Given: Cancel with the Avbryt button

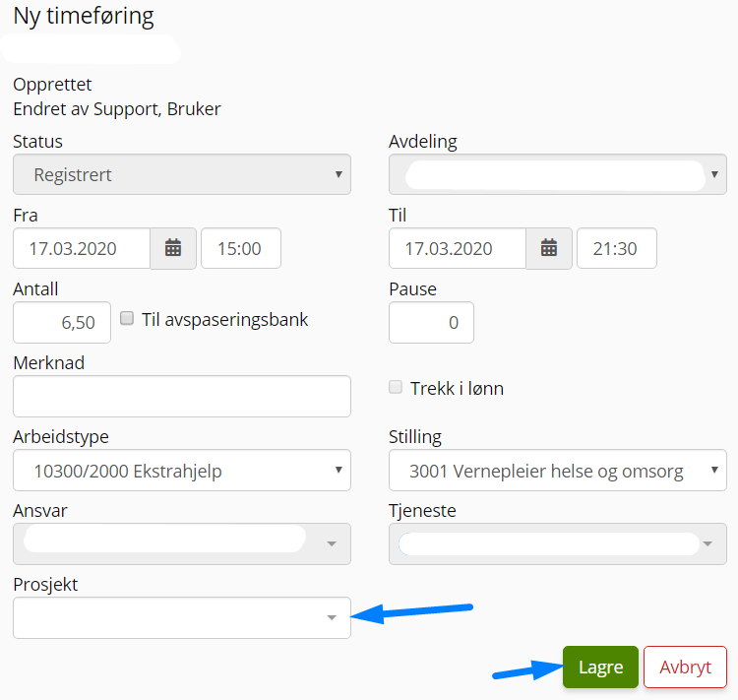Looking at the screenshot, I should pos(685,668).
